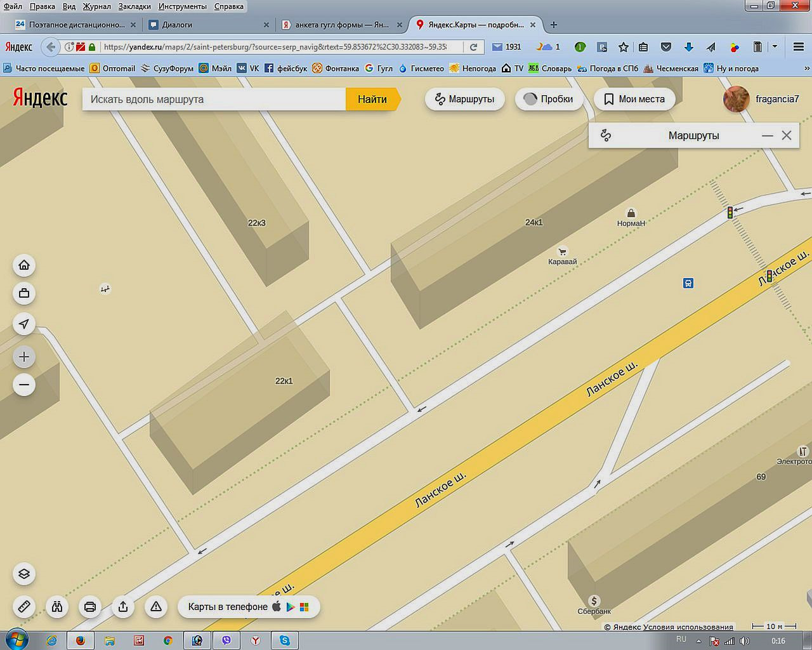
Task: Open Условия использования link
Action: tap(688, 627)
